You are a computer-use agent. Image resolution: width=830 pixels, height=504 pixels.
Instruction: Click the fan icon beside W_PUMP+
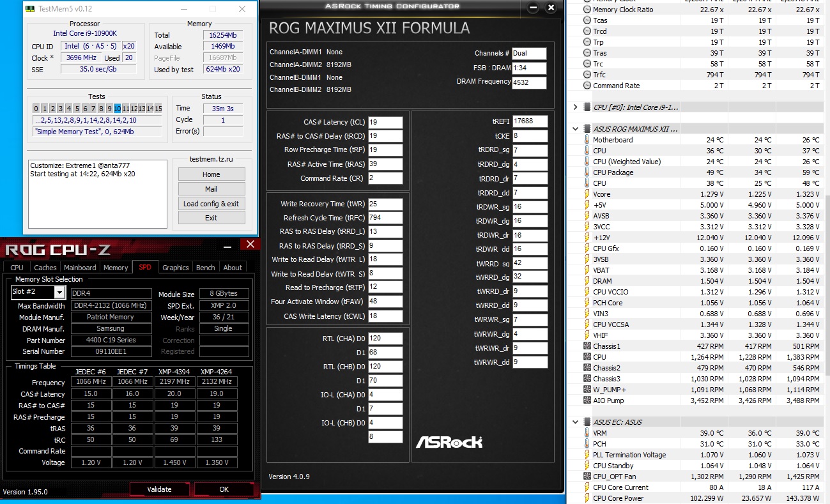587,390
